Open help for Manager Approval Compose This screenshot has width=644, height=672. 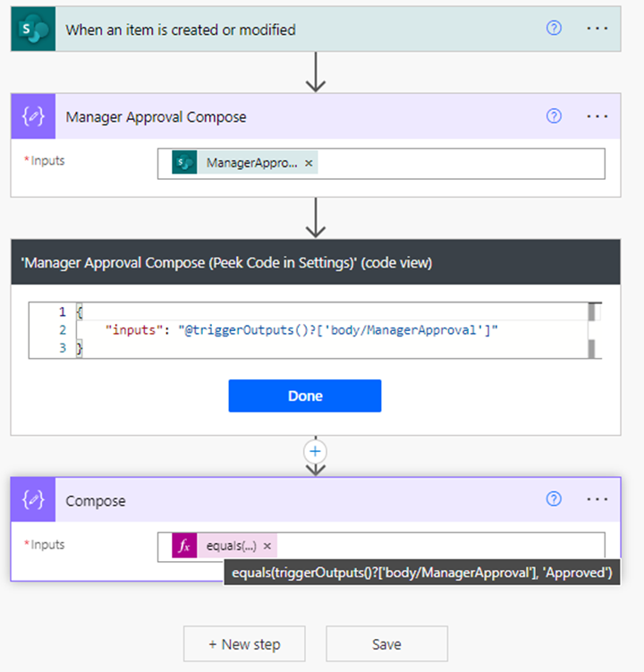point(554,115)
